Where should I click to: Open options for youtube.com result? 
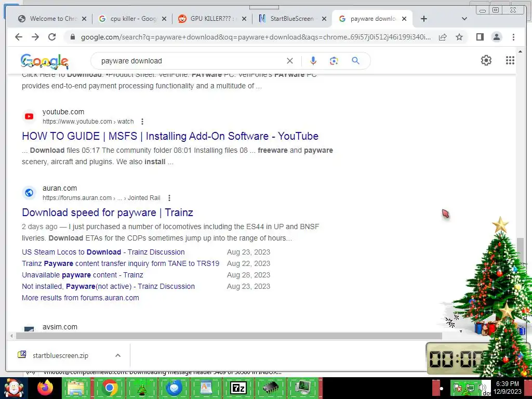pos(142,122)
